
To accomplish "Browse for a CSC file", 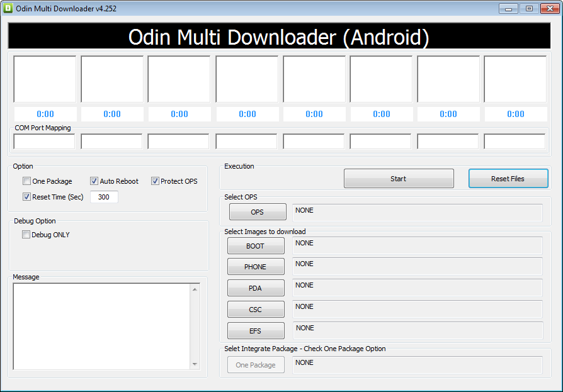I will click(x=255, y=310).
